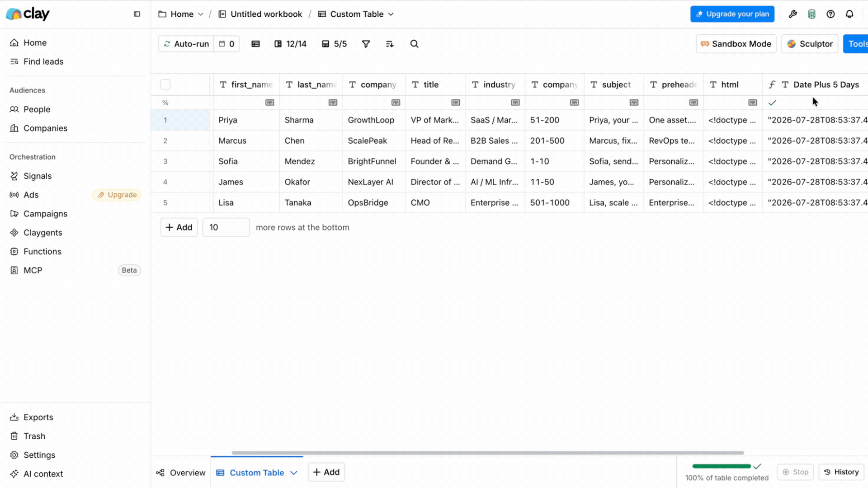Toggle the select-all rows checkbox
This screenshot has height=488, width=868.
tap(165, 84)
